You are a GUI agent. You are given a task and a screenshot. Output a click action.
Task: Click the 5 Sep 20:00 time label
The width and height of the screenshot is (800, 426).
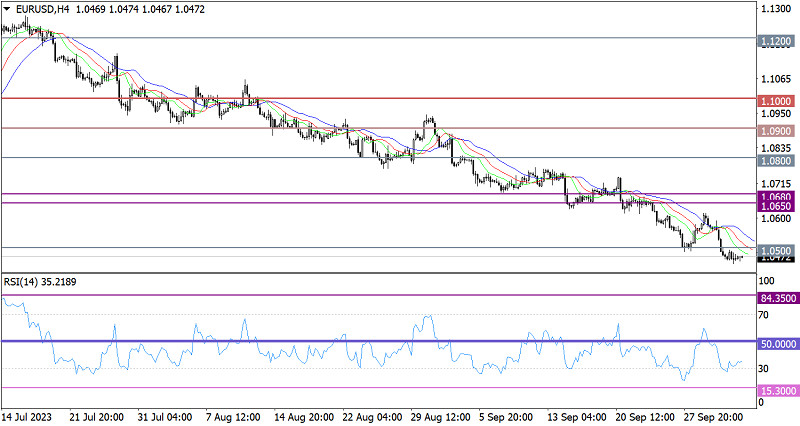506,417
